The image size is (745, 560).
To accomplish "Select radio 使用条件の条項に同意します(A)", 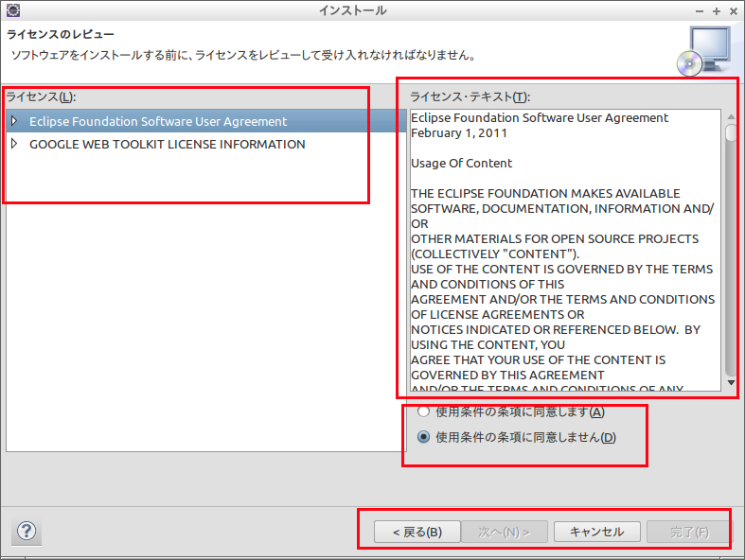I will tap(423, 411).
